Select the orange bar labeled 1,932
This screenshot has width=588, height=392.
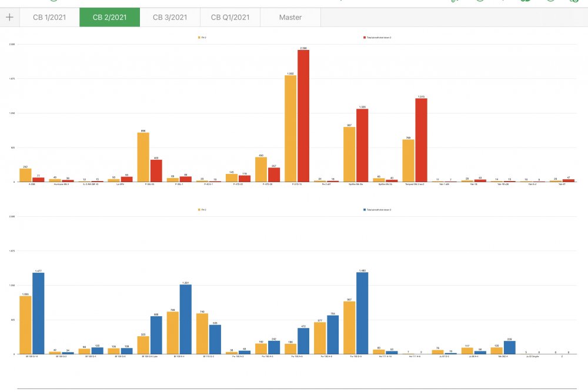point(290,129)
